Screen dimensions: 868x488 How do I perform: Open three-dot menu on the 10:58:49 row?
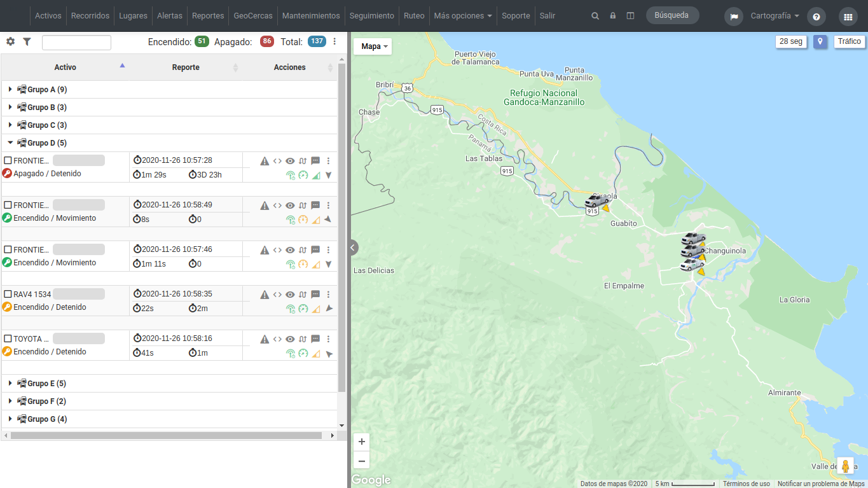328,206
